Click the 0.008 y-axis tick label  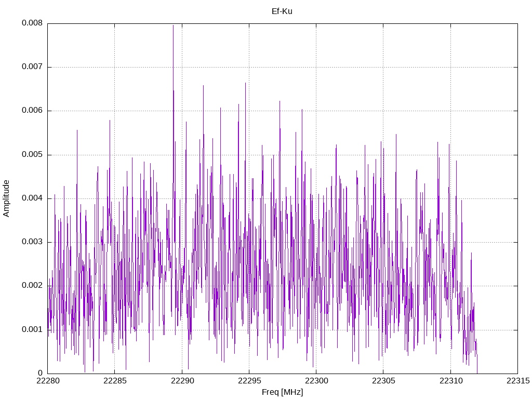tap(32, 23)
